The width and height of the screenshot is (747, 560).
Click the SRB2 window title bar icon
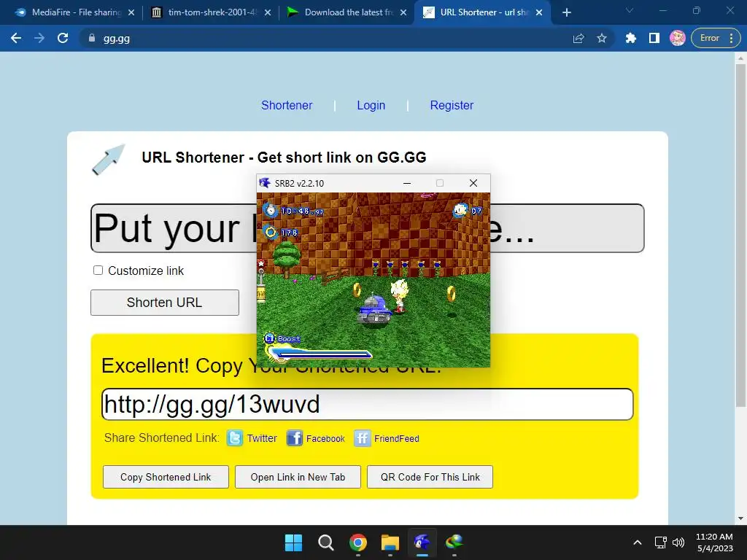tap(265, 183)
